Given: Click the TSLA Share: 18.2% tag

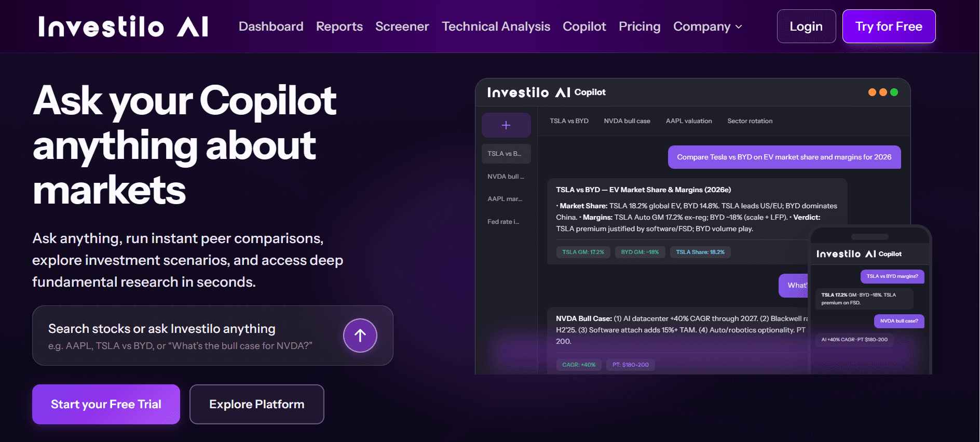Looking at the screenshot, I should click(x=700, y=252).
